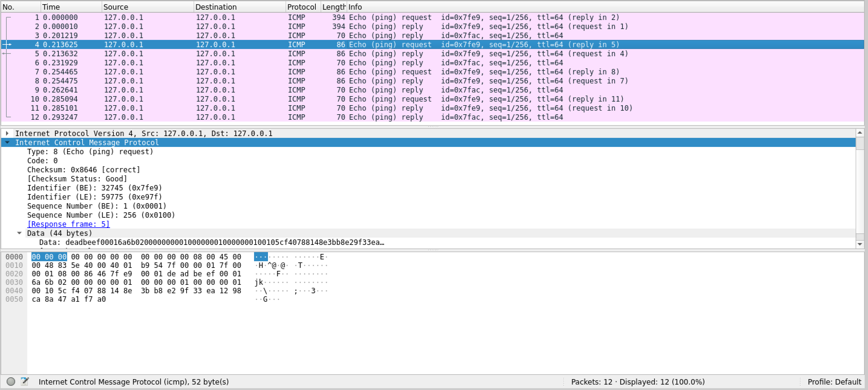Viewport: 868px width, 390px height.
Task: Collapse the Data (44 bytes) node
Action: click(19, 233)
